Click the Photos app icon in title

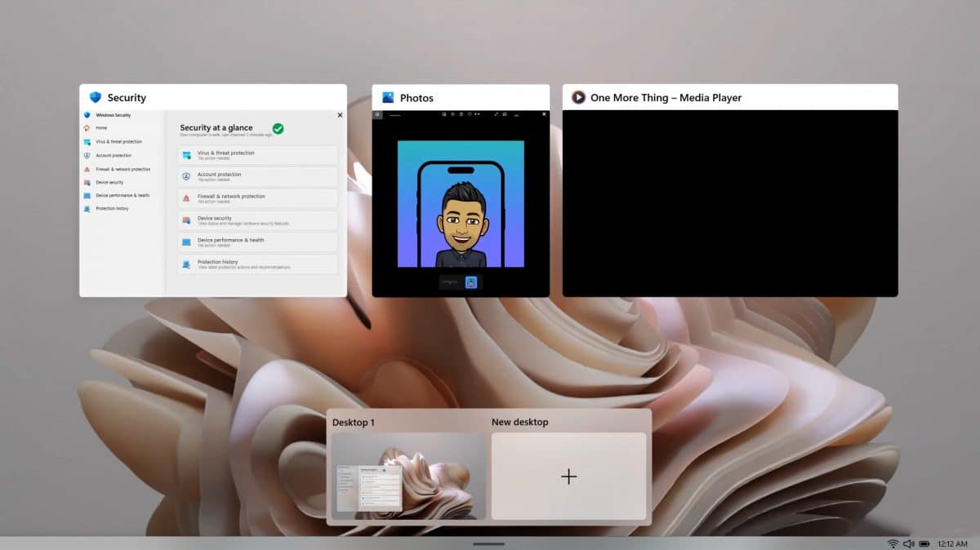pos(388,97)
